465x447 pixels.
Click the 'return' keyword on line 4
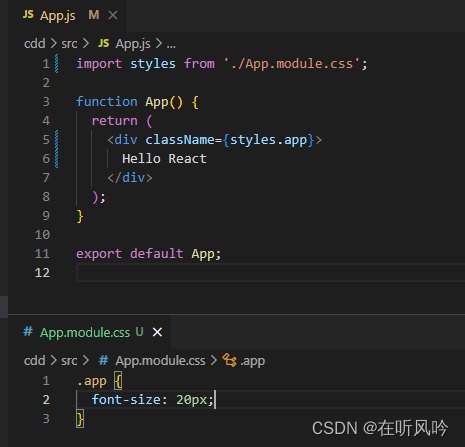coord(114,121)
